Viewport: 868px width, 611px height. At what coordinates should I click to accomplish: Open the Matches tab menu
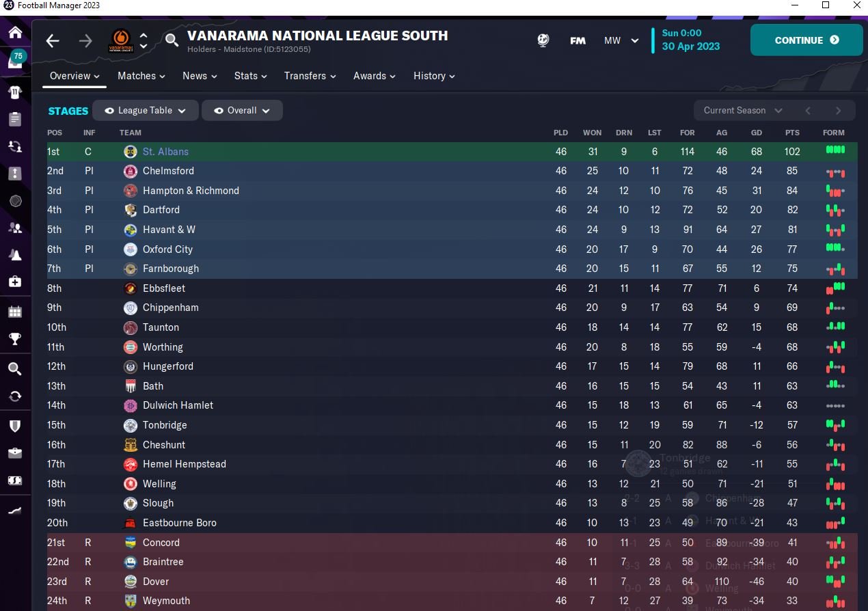141,76
